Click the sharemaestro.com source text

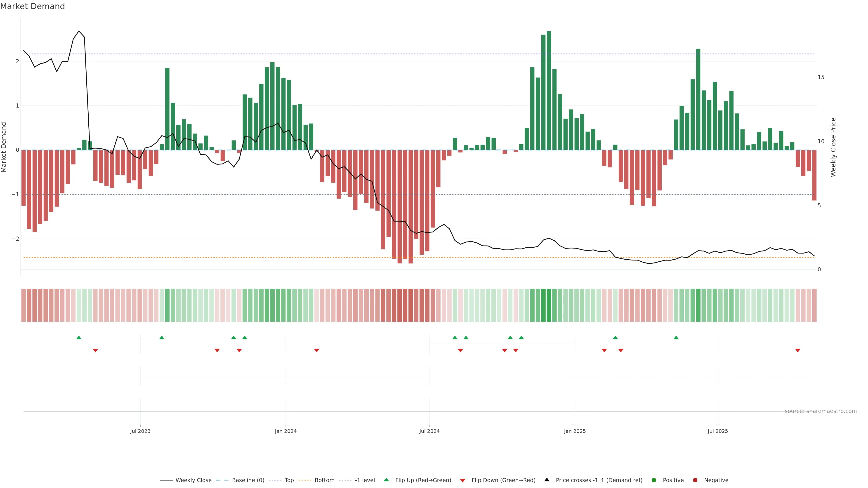point(821,411)
